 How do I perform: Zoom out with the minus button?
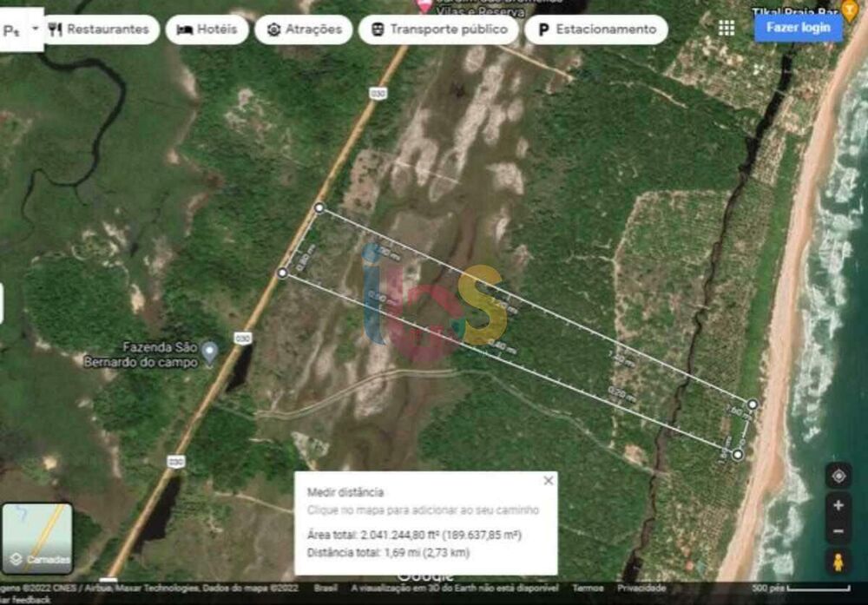[838, 531]
